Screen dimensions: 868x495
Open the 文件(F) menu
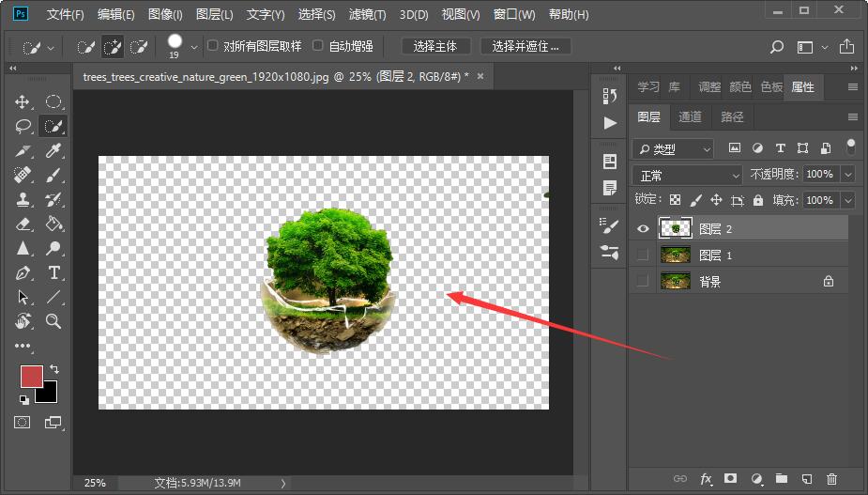pos(66,14)
